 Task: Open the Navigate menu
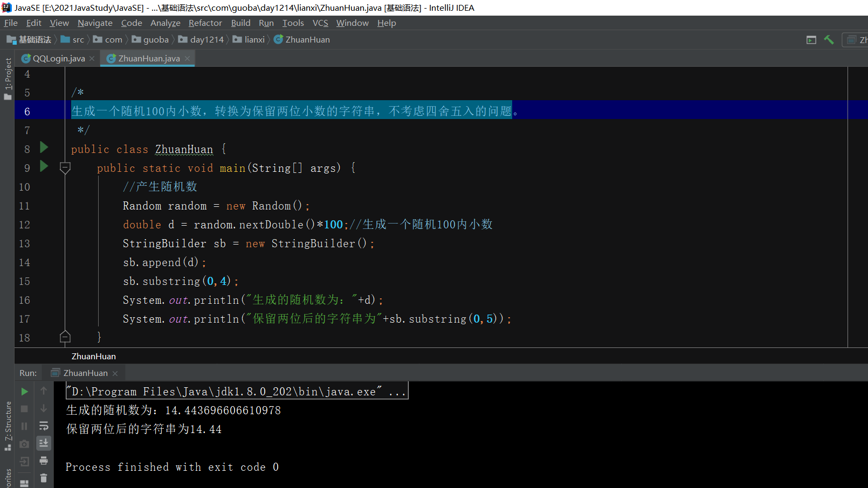coord(95,23)
